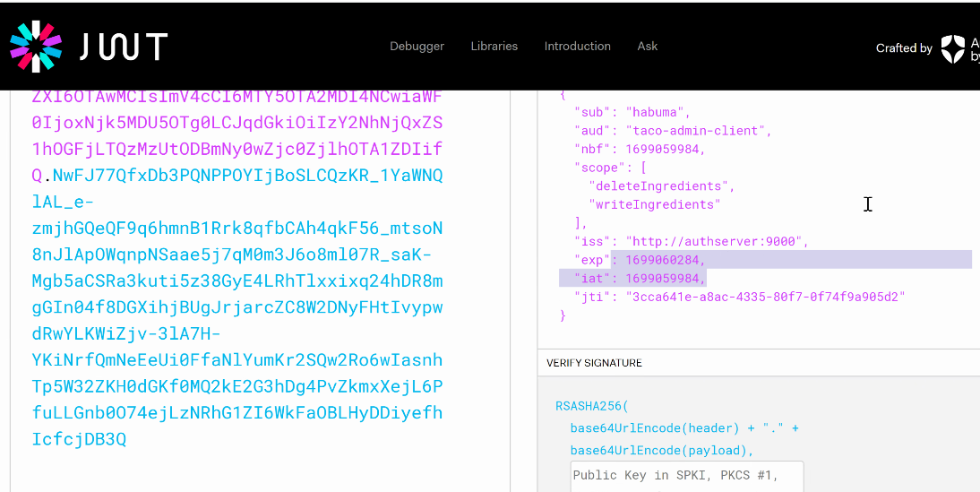Click signature line starting Mgb5aCSRa3kuti
The image size is (980, 492).
(236, 281)
